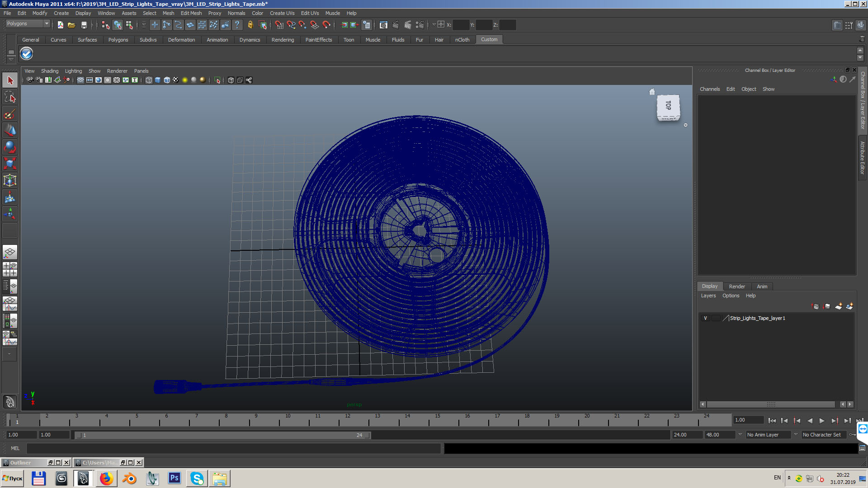Toggle the Lock current selection icon
This screenshot has height=488, width=868.
coord(250,25)
